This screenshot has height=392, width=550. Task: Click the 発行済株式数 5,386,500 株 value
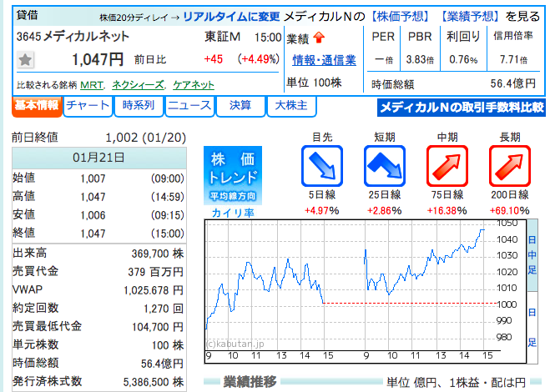(x=154, y=382)
